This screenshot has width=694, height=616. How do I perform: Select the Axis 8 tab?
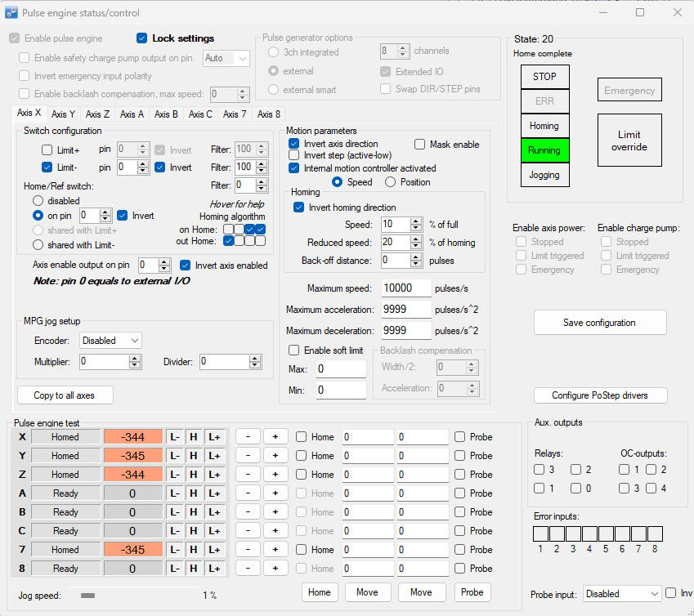click(x=269, y=114)
